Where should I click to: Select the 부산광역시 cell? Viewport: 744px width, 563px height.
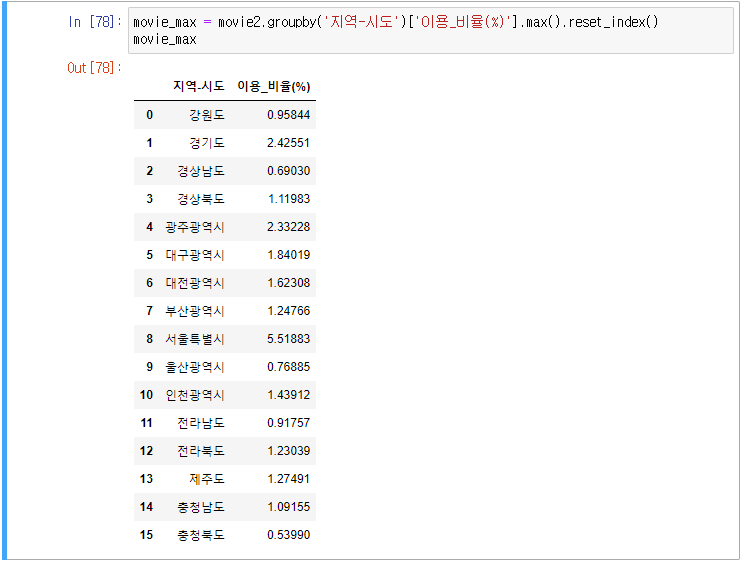195,311
